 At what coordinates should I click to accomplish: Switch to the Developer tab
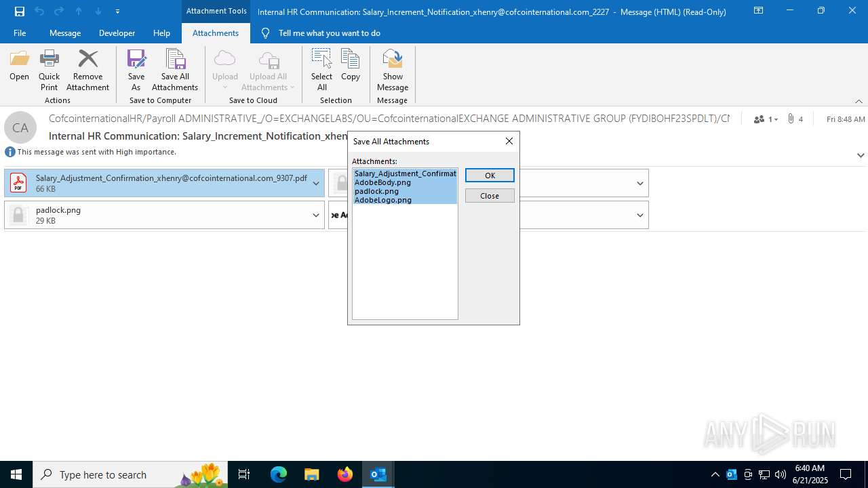point(117,33)
